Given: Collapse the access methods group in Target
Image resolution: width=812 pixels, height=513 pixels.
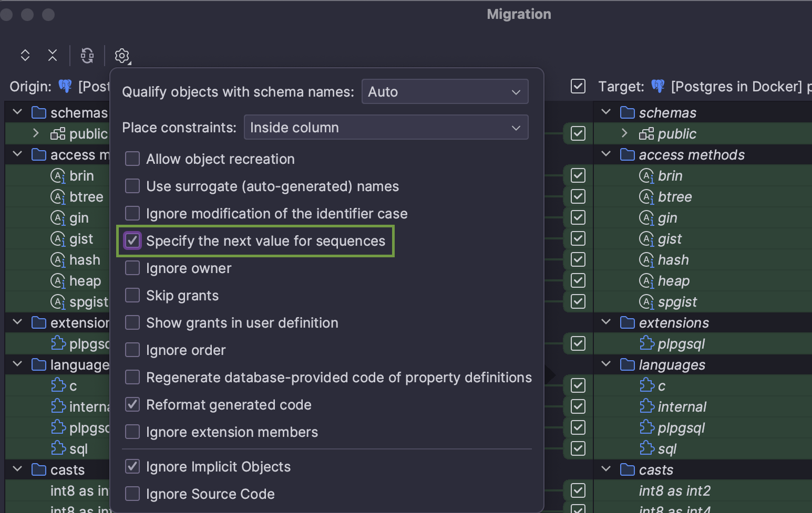Looking at the screenshot, I should [x=605, y=154].
